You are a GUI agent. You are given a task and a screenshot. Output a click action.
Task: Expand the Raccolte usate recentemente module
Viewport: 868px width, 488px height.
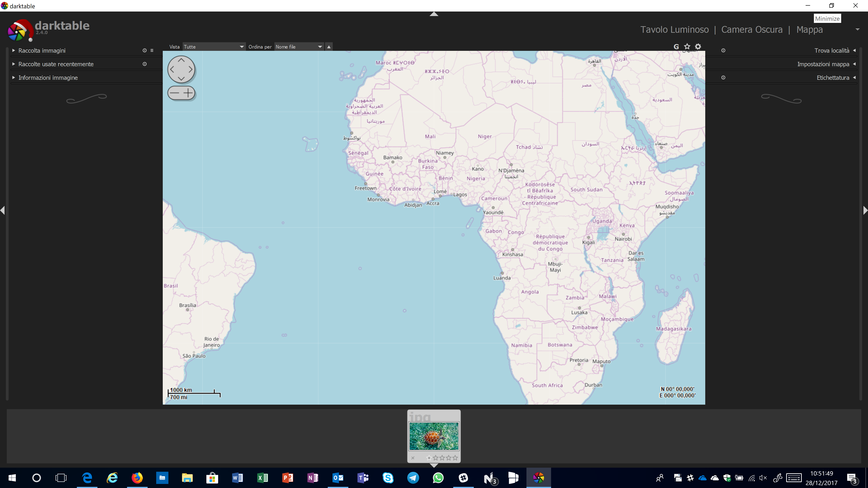[x=56, y=64]
